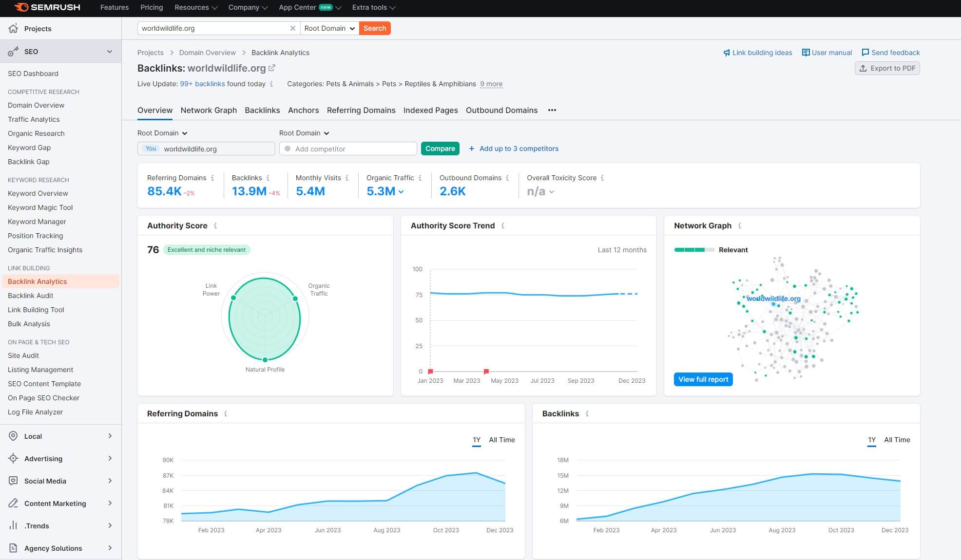This screenshot has width=961, height=560.
Task: Switch to the Backlinks tab
Action: [262, 110]
